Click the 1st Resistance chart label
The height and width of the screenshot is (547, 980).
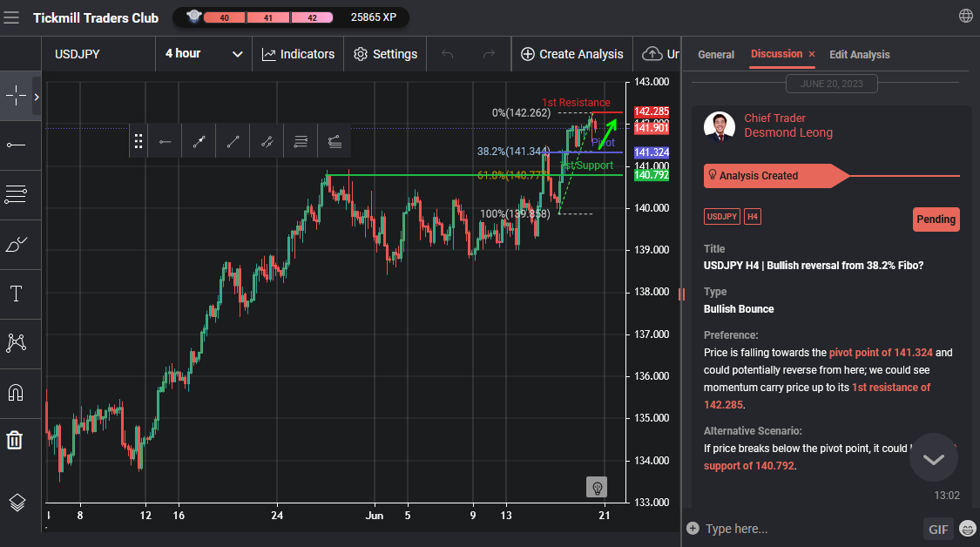pyautogui.click(x=576, y=103)
